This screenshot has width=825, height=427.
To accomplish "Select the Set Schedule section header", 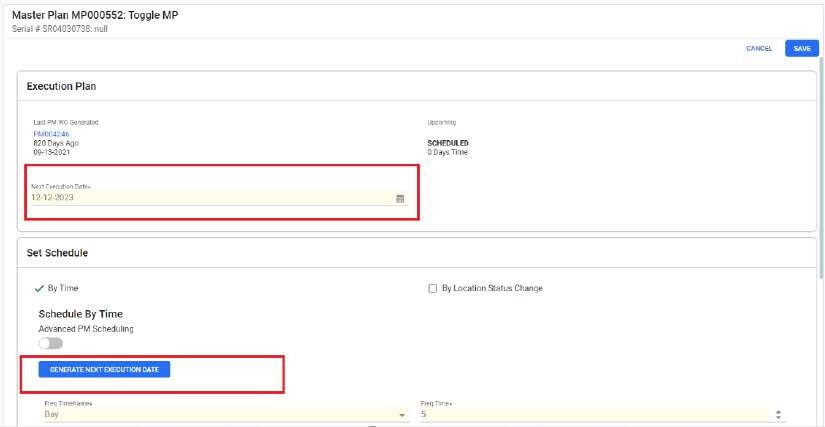I will 56,253.
